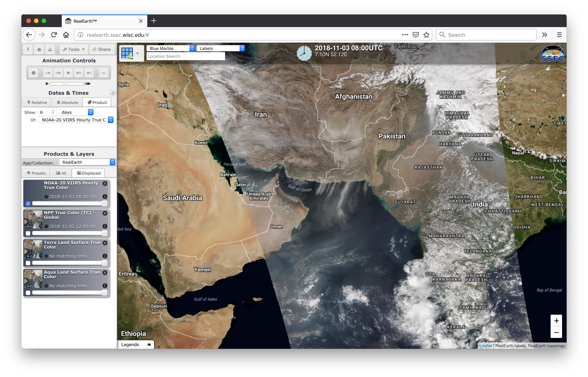
Task: Switch to the Product tab
Action: coord(97,102)
